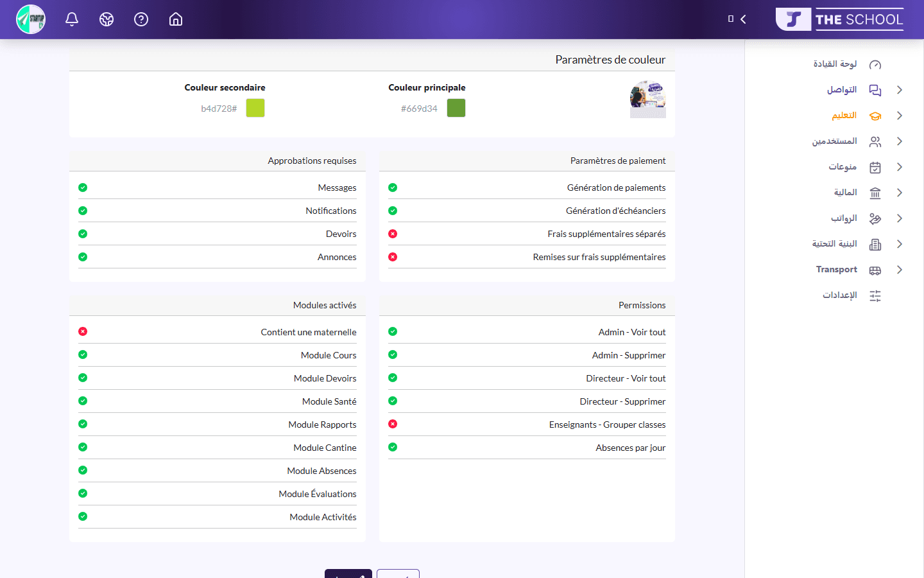The width and height of the screenshot is (924, 578).
Task: Click the green check for Génération d'échéanciers
Action: 393,211
